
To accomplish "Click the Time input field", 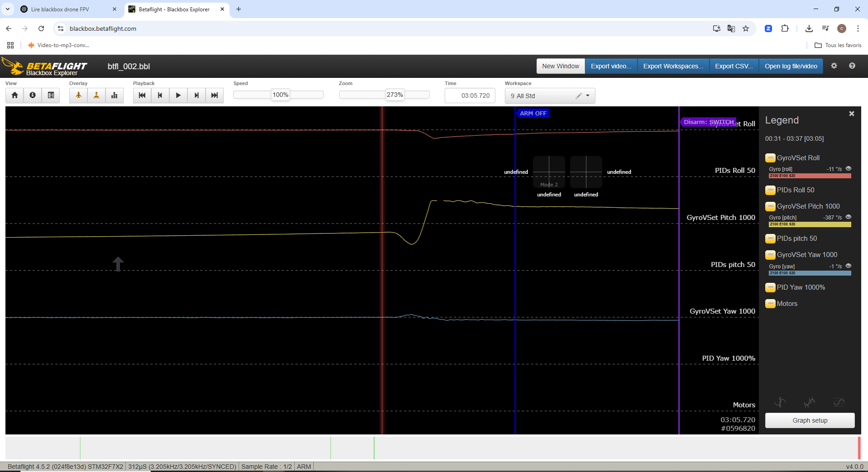I will [x=470, y=96].
